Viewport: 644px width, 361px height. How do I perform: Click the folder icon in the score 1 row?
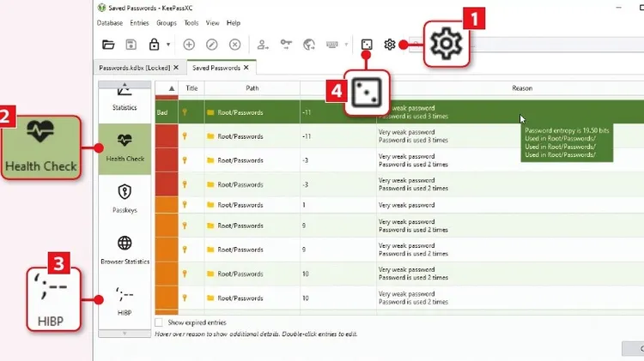click(210, 205)
